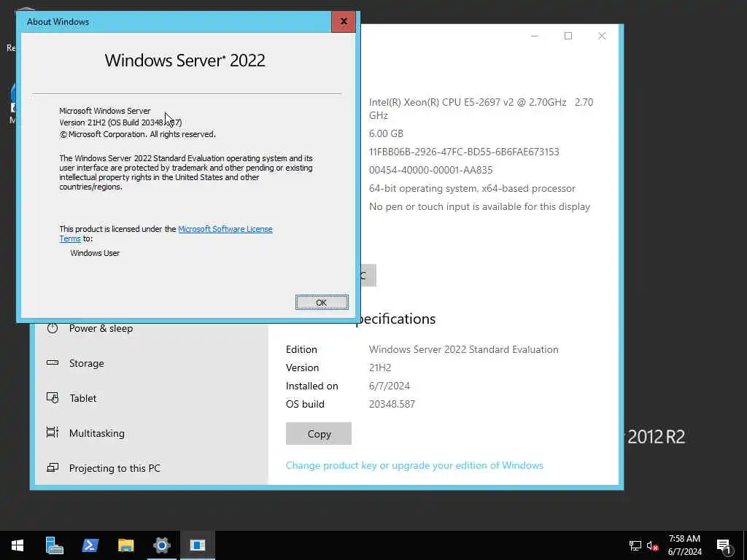Open Change product key or upgrade link
This screenshot has height=560, width=747.
tap(414, 465)
